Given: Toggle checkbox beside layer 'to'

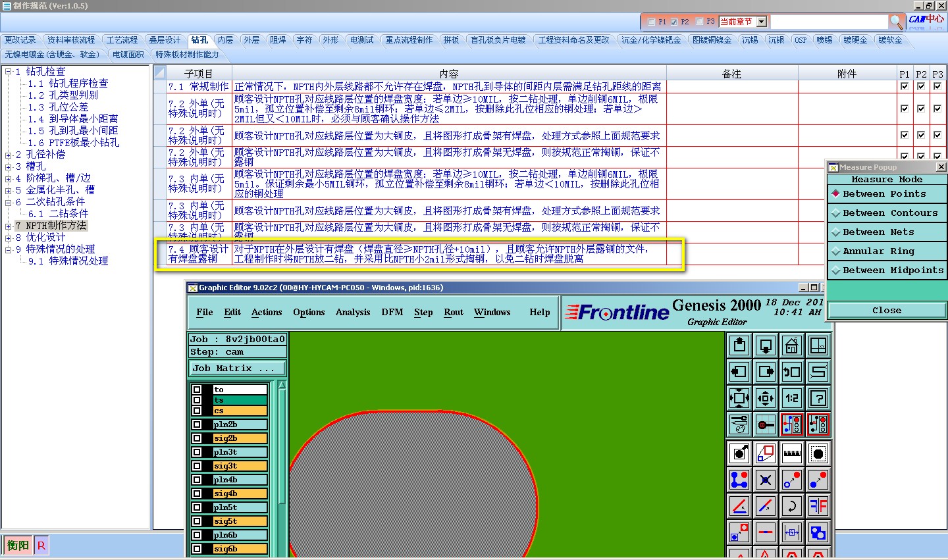Looking at the screenshot, I should pyautogui.click(x=197, y=390).
